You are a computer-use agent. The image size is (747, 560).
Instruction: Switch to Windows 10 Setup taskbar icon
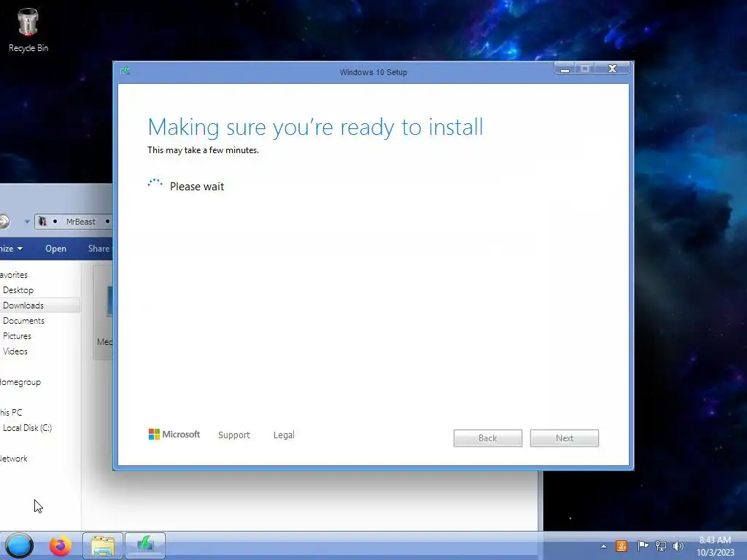click(x=145, y=545)
